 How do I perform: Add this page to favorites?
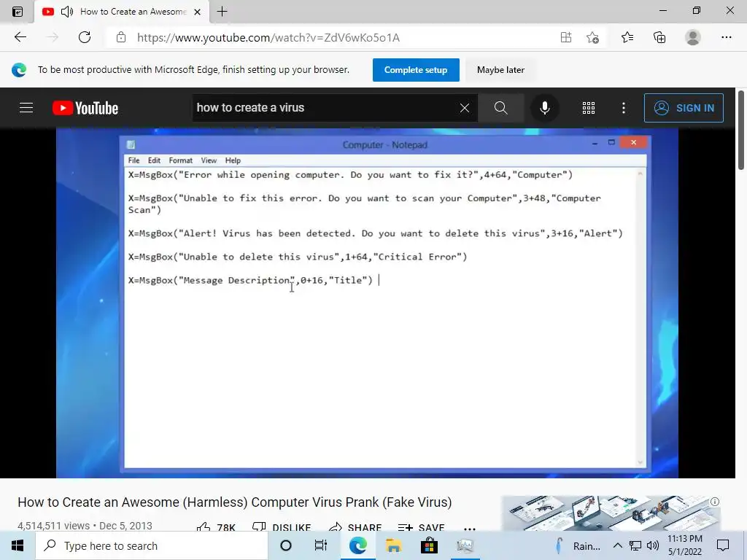point(592,37)
